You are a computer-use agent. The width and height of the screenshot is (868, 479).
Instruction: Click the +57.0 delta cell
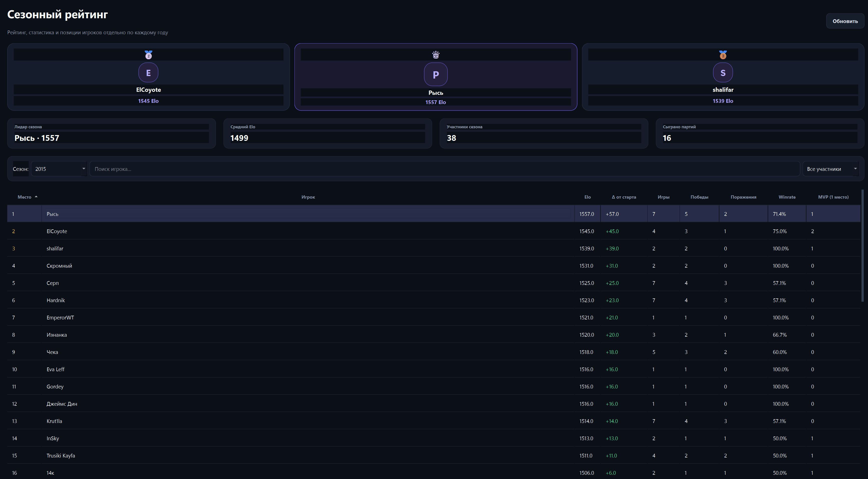(624, 214)
